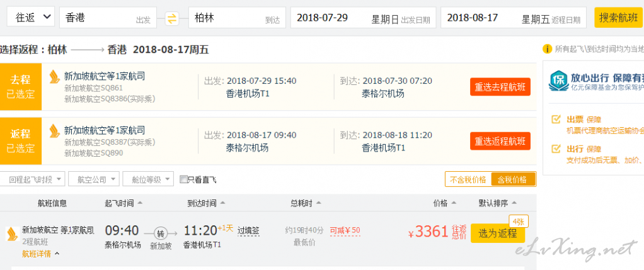Click 重选去程航班 to reselect outbound flight
Viewport: 644px width, 270px height.
[500, 87]
